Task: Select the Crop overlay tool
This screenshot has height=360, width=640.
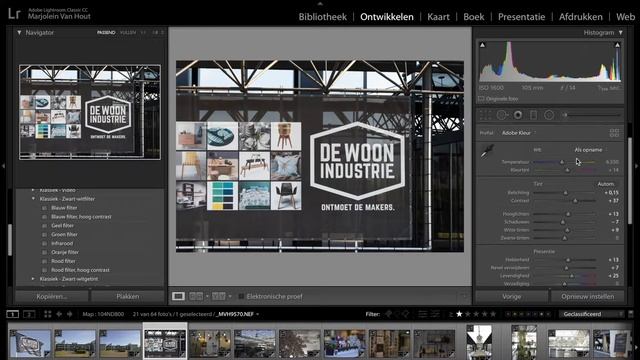Action: (485, 115)
